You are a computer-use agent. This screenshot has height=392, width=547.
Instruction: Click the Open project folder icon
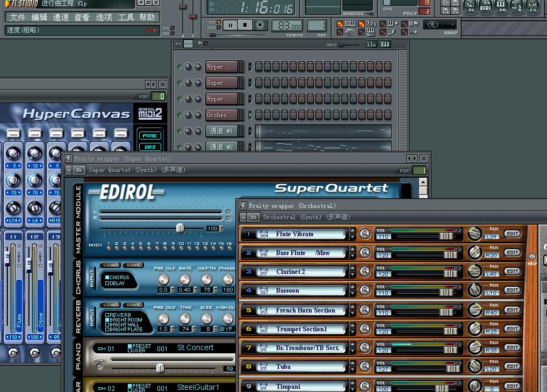(x=445, y=3)
